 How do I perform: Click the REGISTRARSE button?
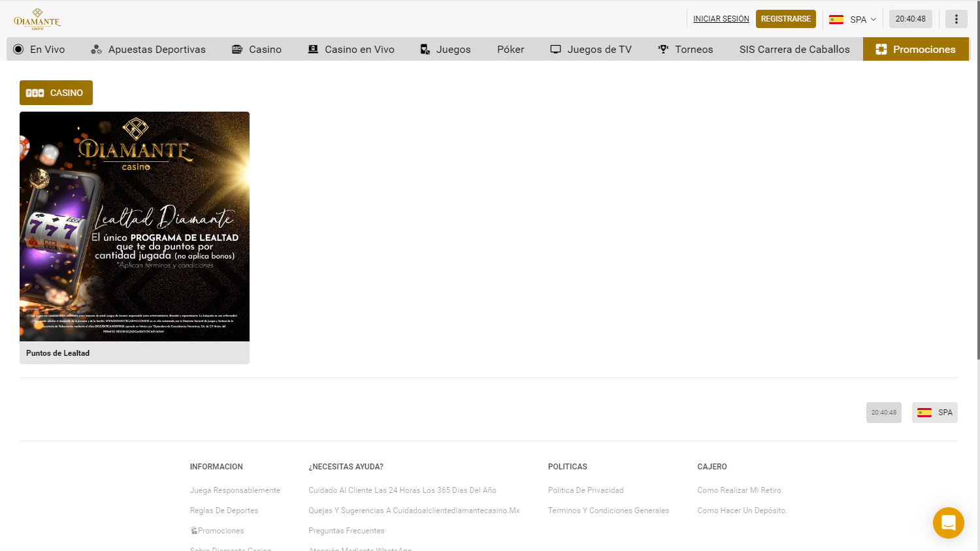[x=786, y=19]
